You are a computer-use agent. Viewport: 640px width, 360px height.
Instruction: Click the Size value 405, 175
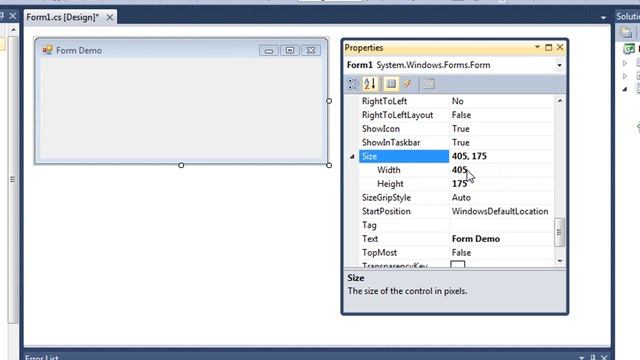click(469, 156)
